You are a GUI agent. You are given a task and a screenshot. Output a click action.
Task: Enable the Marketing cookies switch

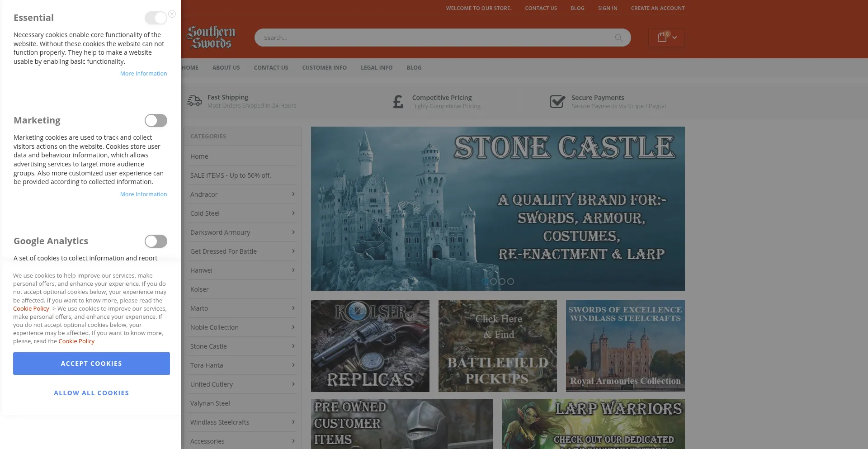156,121
